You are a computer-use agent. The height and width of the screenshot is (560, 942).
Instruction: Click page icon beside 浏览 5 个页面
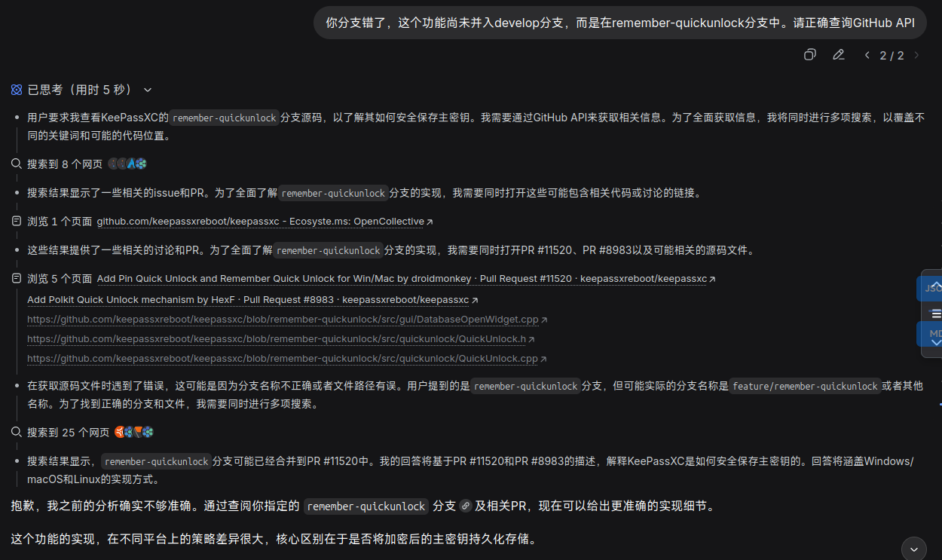tap(17, 279)
